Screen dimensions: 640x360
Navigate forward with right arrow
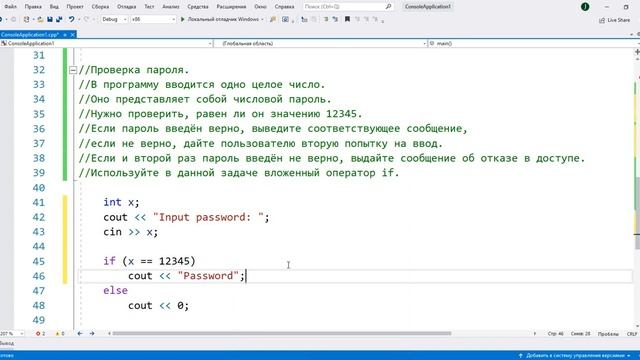click(92, 333)
